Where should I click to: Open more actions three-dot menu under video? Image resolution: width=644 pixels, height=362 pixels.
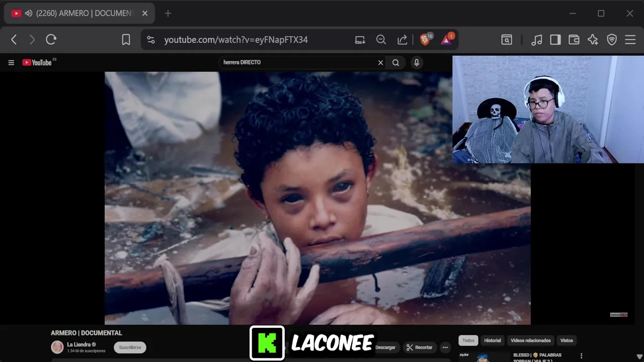pyautogui.click(x=445, y=347)
